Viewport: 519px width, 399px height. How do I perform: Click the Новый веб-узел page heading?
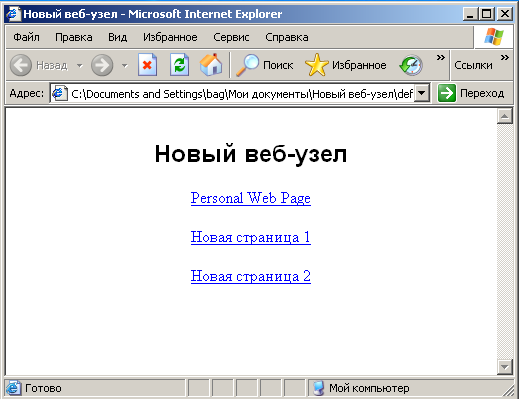coord(251,154)
